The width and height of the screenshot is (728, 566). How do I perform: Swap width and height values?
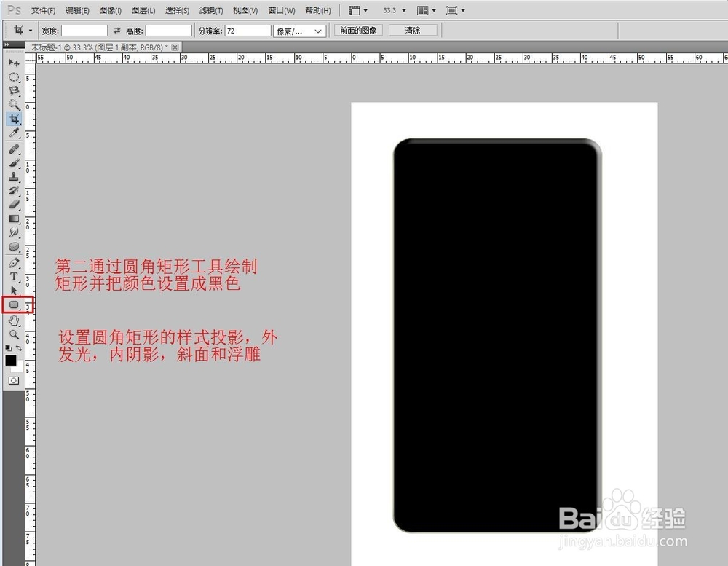pyautogui.click(x=117, y=31)
